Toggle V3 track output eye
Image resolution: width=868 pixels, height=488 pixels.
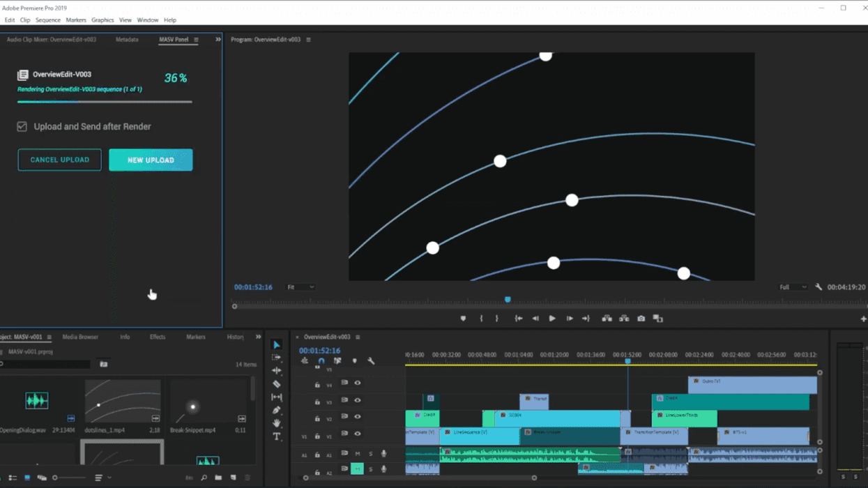click(x=358, y=400)
